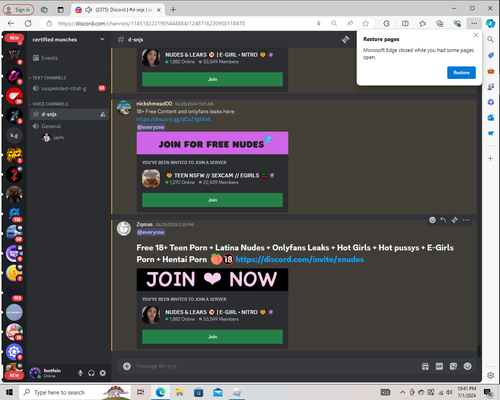Reply to the Zqmas message
The height and width of the screenshot is (400, 500).
443,220
